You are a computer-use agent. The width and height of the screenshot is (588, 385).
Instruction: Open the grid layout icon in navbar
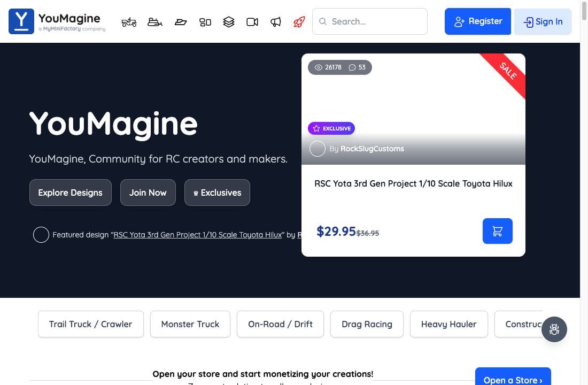point(205,22)
